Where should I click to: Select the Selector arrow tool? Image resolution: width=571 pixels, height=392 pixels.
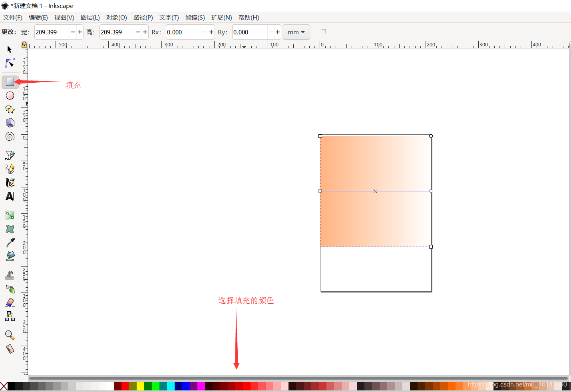coord(10,49)
